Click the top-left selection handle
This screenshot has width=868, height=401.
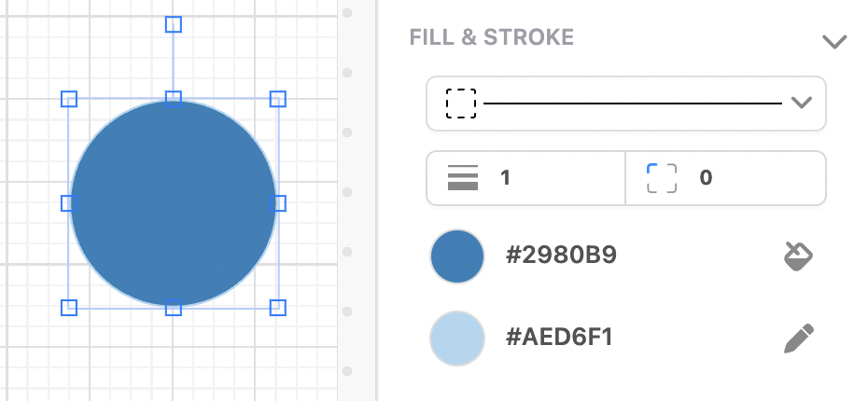point(68,99)
